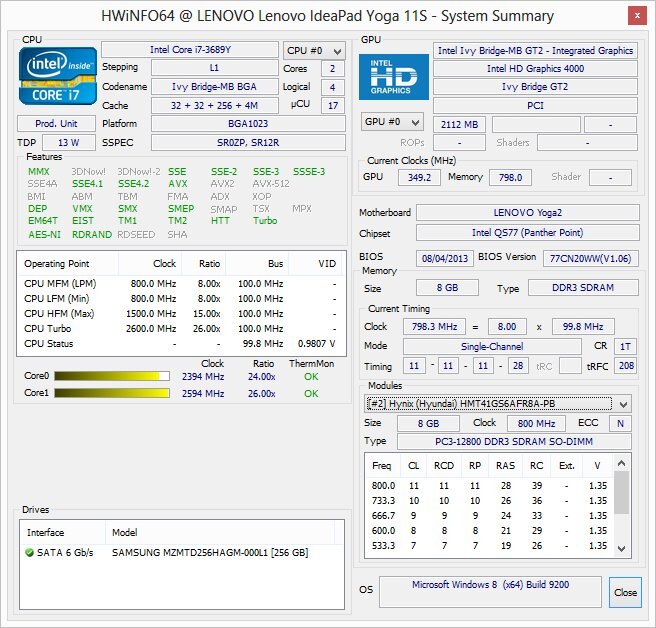Select the 533.3 frequency timing row
The height and width of the screenshot is (628, 656).
click(x=490, y=546)
